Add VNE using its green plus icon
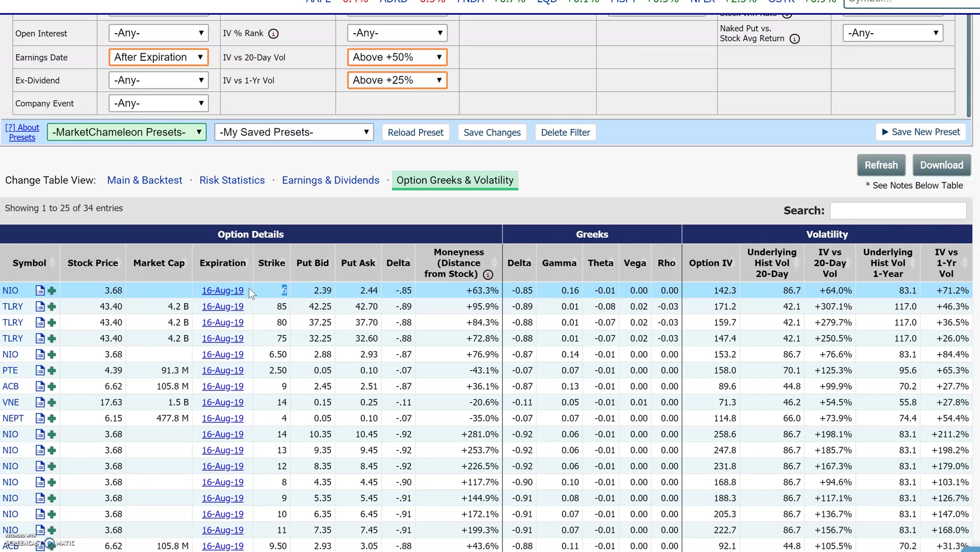The height and width of the screenshot is (552, 980). pos(52,403)
